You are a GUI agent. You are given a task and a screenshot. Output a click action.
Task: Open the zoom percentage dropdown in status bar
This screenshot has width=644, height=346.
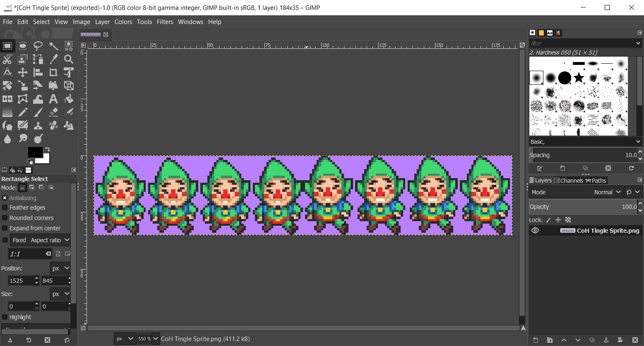[x=156, y=339]
